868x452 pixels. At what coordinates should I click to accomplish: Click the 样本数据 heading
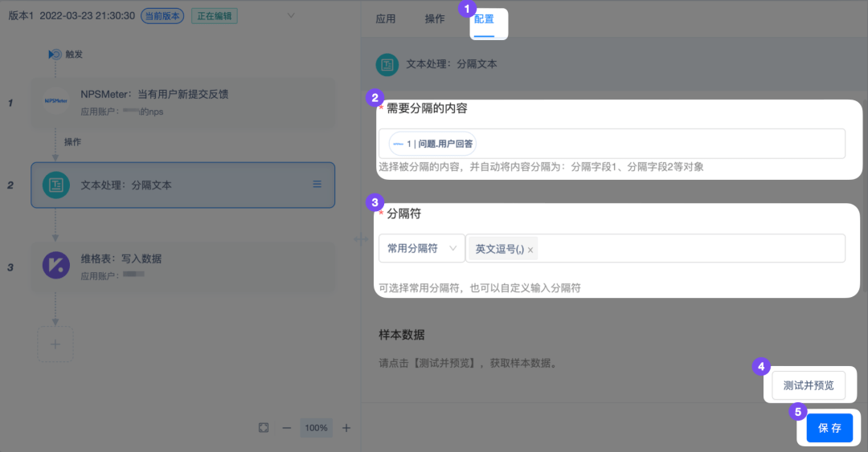pyautogui.click(x=402, y=335)
